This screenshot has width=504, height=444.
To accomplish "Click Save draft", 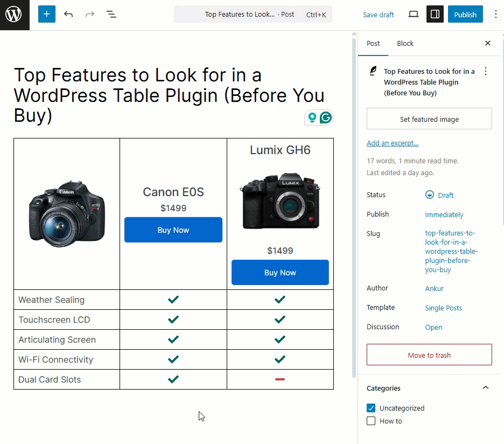I will (x=378, y=15).
